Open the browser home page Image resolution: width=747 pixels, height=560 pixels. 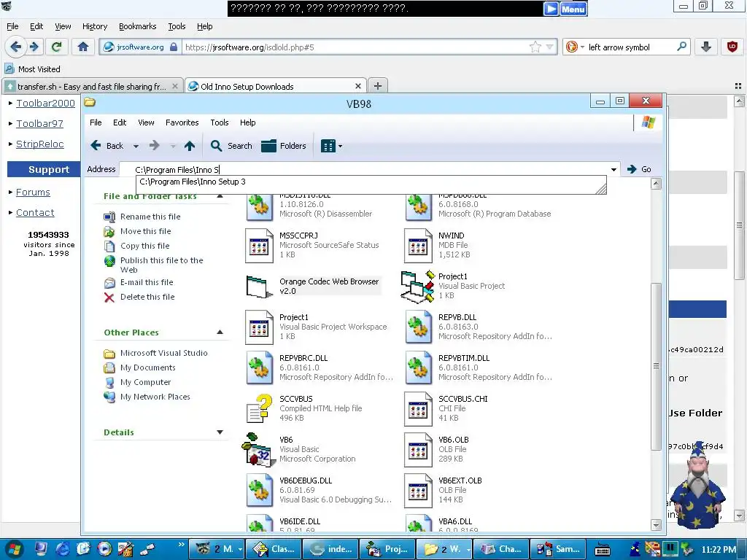83,47
